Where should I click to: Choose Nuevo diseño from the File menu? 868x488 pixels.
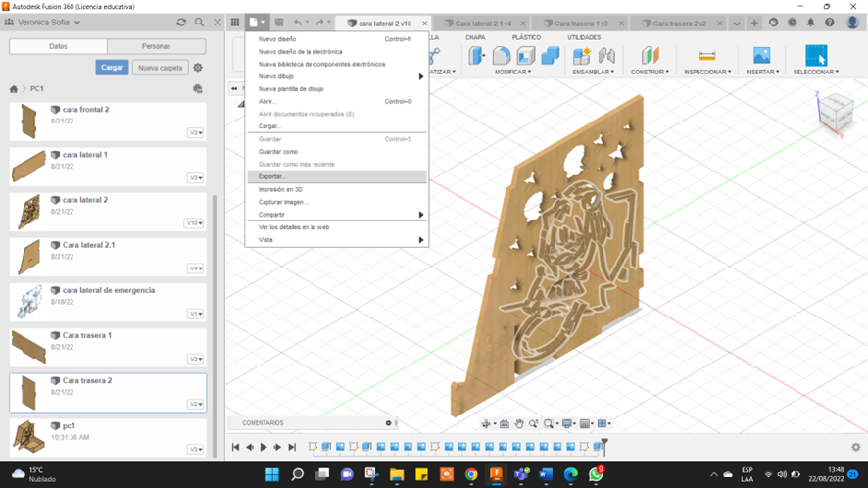(337, 39)
